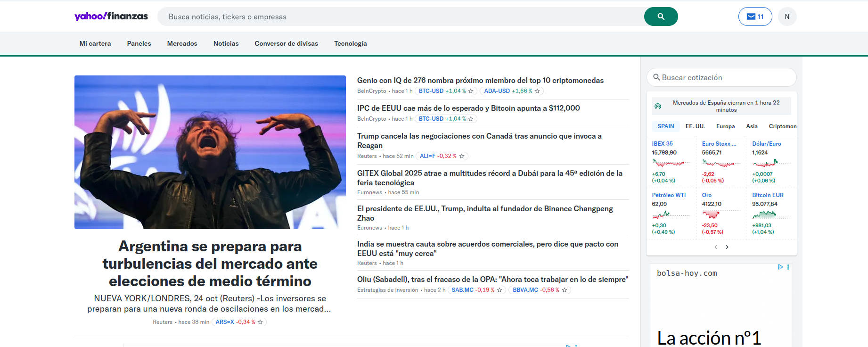
Task: Open the mail inbox with 11 messages
Action: pos(755,17)
